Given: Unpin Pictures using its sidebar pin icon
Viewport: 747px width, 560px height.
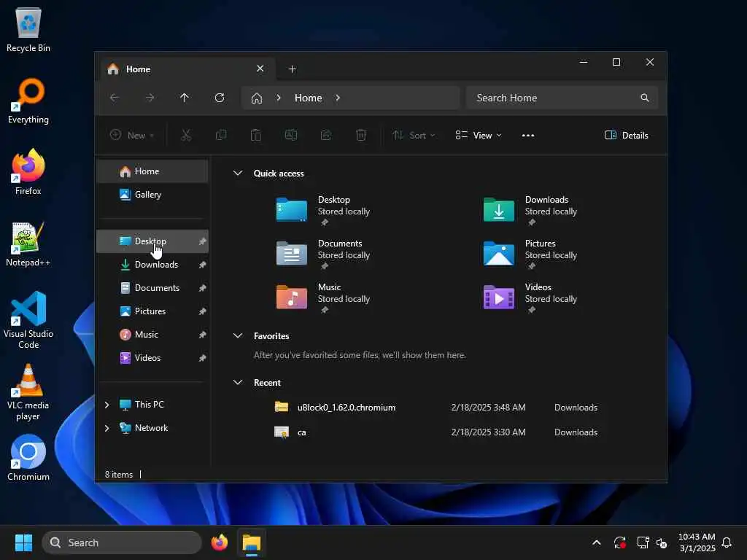Looking at the screenshot, I should [x=203, y=311].
